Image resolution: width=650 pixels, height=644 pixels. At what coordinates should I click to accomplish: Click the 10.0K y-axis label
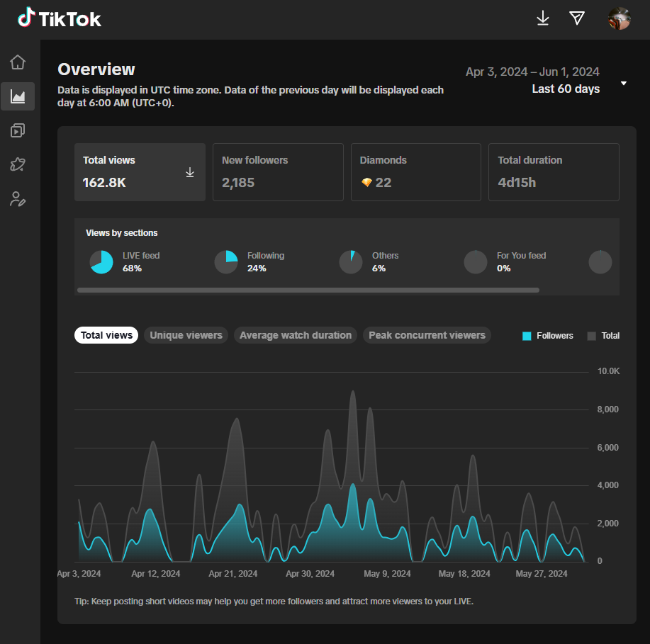[608, 371]
